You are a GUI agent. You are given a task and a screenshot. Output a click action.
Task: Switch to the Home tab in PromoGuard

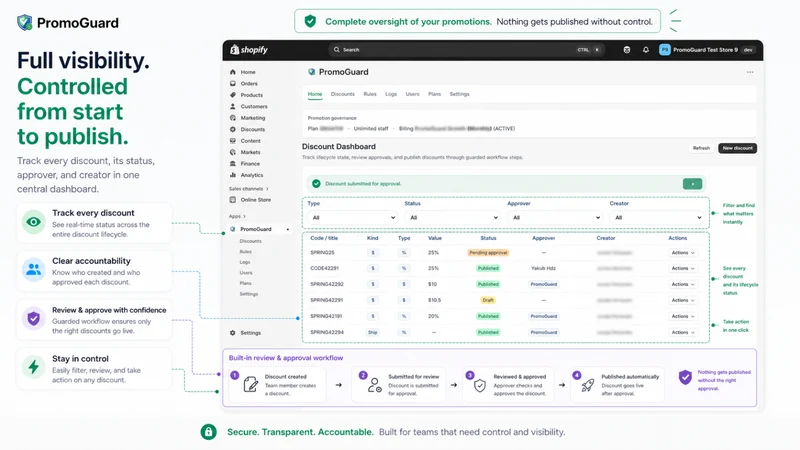pos(315,94)
